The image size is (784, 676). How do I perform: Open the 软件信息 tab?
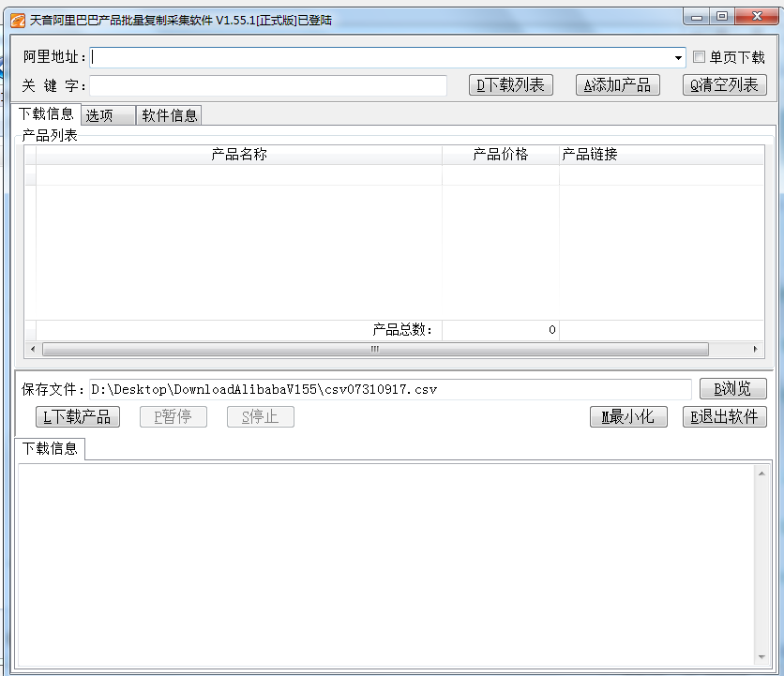(x=169, y=115)
